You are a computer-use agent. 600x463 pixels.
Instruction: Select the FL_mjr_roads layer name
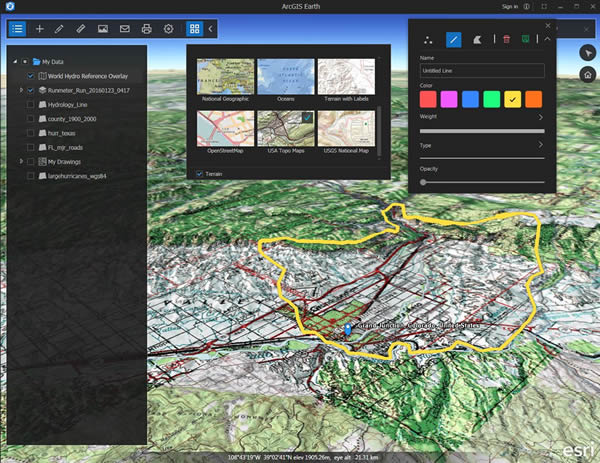tap(65, 147)
